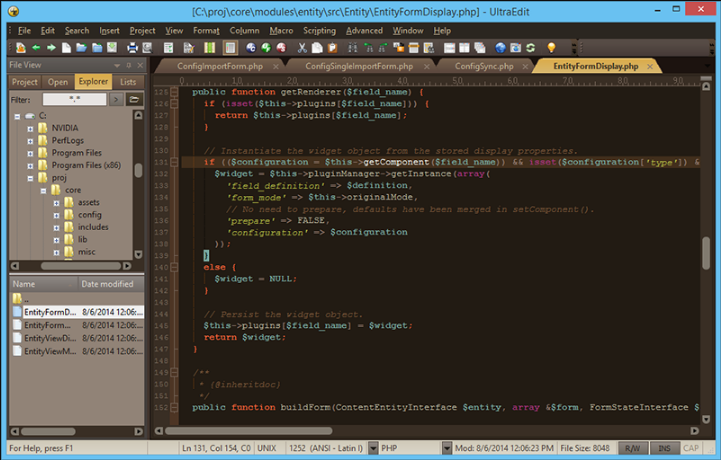
Task: Click the new file toolbar icon
Action: point(65,47)
